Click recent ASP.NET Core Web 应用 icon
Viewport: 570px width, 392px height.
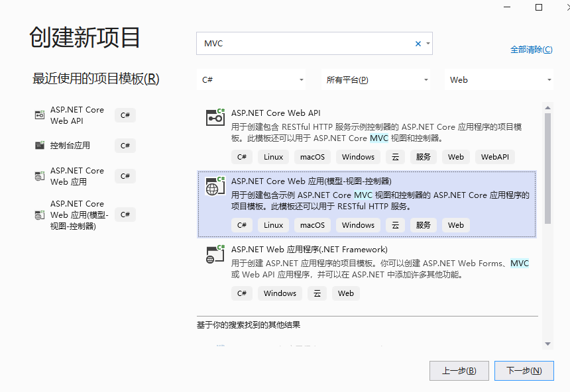pos(39,176)
